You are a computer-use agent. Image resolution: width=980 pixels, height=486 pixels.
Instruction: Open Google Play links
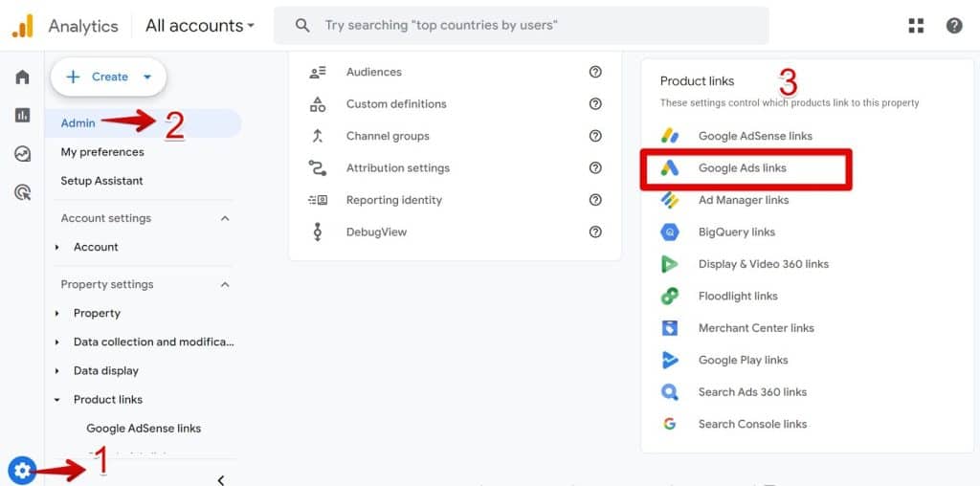(743, 360)
